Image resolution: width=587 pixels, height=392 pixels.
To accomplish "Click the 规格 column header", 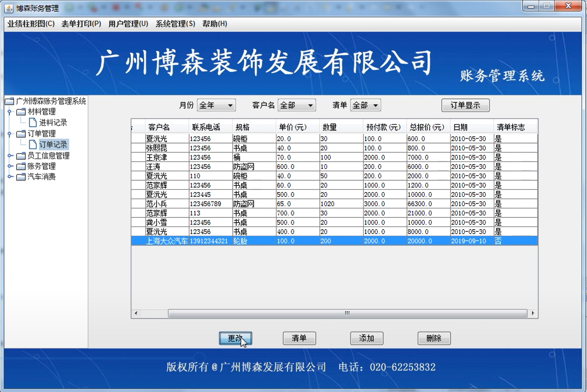I will click(x=254, y=127).
